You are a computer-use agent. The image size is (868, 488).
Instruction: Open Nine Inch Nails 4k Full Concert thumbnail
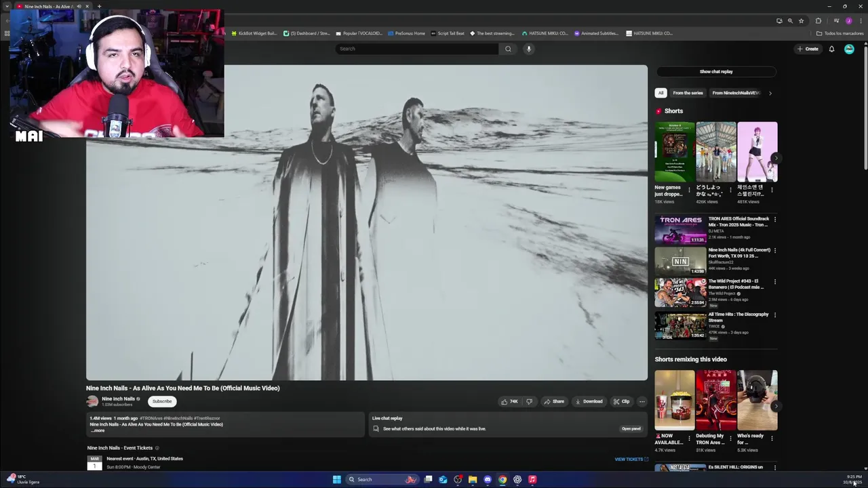(681, 261)
